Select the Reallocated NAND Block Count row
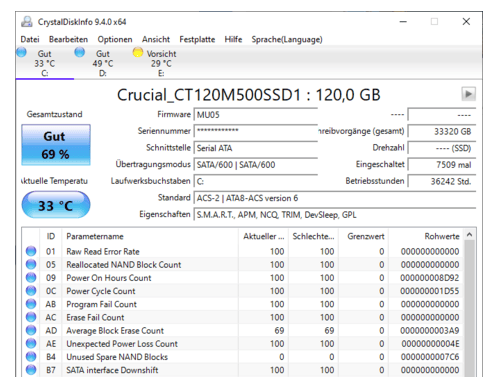This screenshot has width=500, height=377. 243,264
